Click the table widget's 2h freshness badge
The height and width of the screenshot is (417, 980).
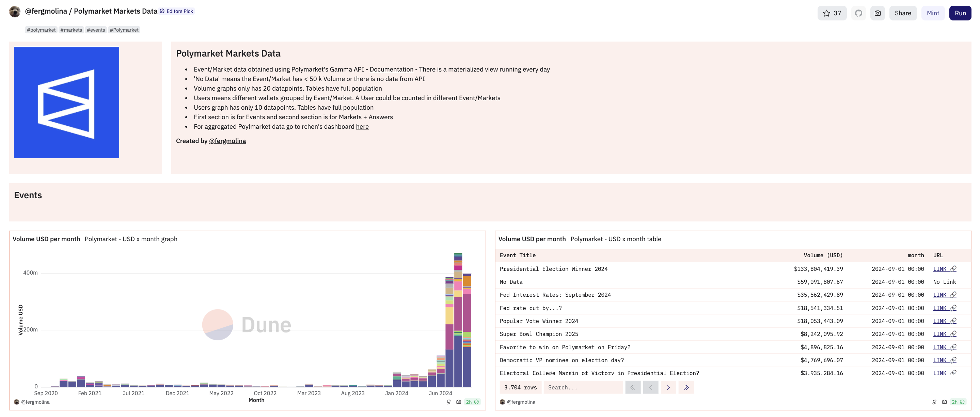click(958, 402)
